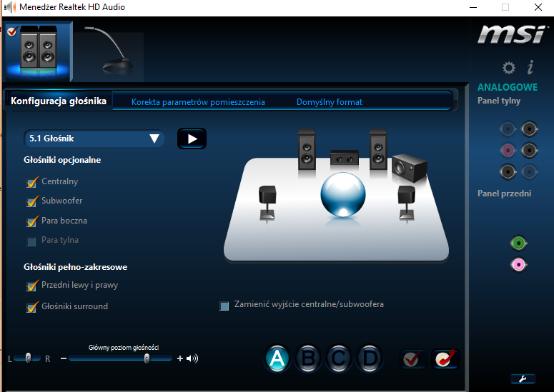Click the wrench connector settings icon

523,379
